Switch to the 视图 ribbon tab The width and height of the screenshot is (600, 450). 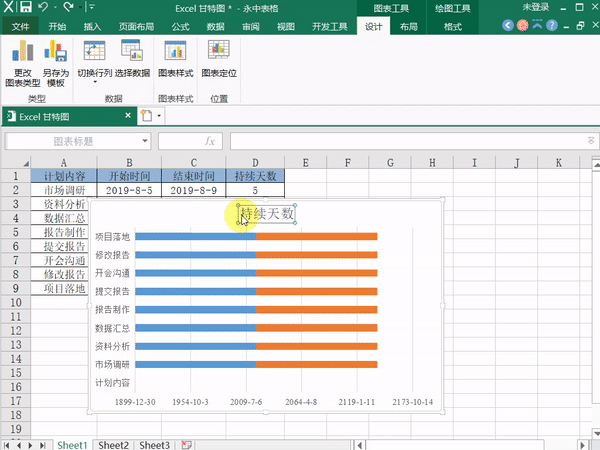point(286,26)
